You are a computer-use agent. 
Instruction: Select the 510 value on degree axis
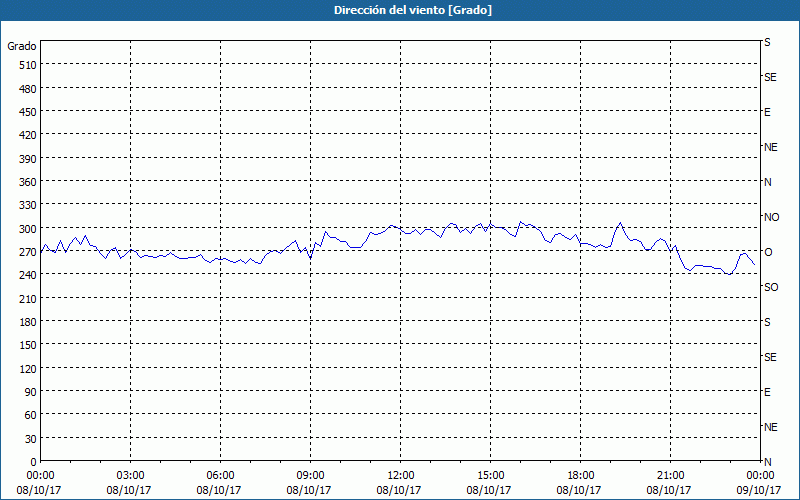pyautogui.click(x=28, y=65)
